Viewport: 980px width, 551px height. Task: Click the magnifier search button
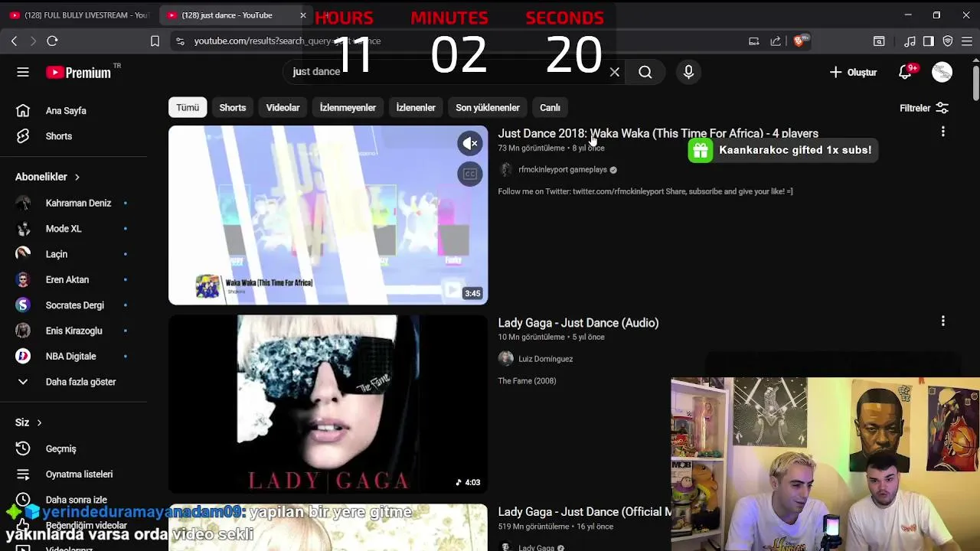pos(645,72)
